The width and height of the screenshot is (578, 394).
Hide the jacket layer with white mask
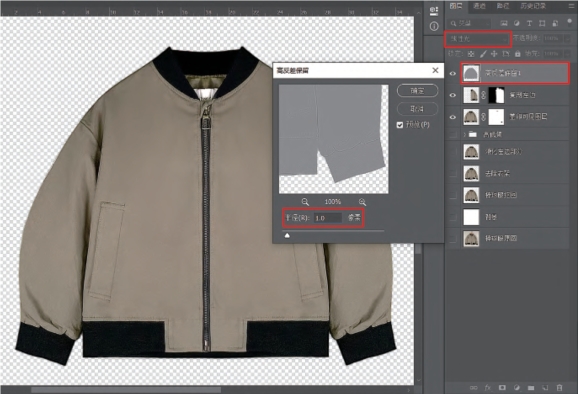point(453,117)
